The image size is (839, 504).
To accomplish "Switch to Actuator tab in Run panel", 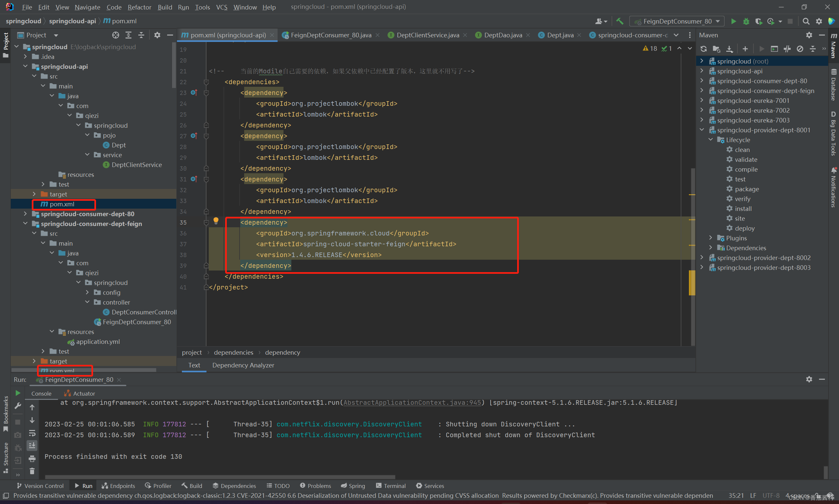I will [x=80, y=393].
